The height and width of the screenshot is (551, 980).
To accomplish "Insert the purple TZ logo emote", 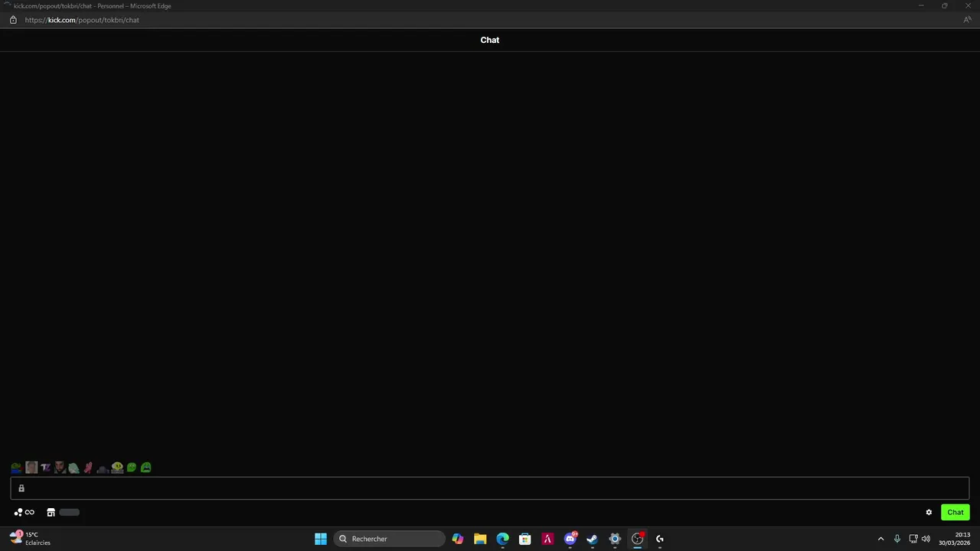I will tap(45, 468).
